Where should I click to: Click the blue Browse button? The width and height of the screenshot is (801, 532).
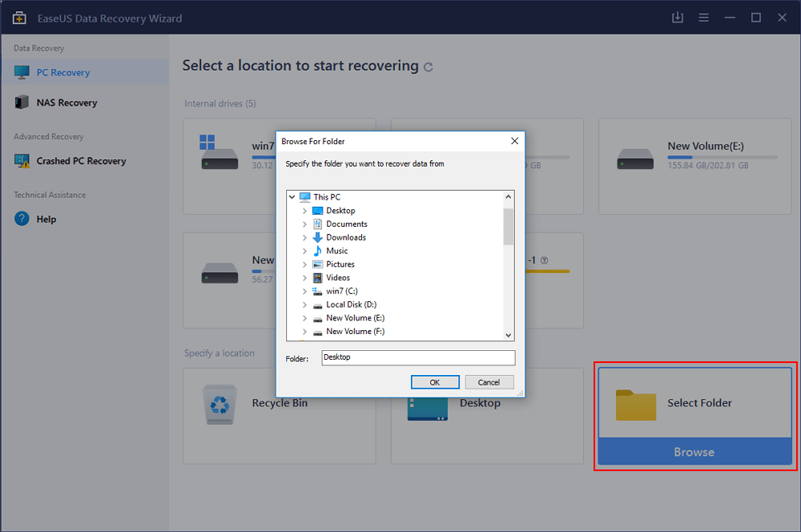click(694, 452)
